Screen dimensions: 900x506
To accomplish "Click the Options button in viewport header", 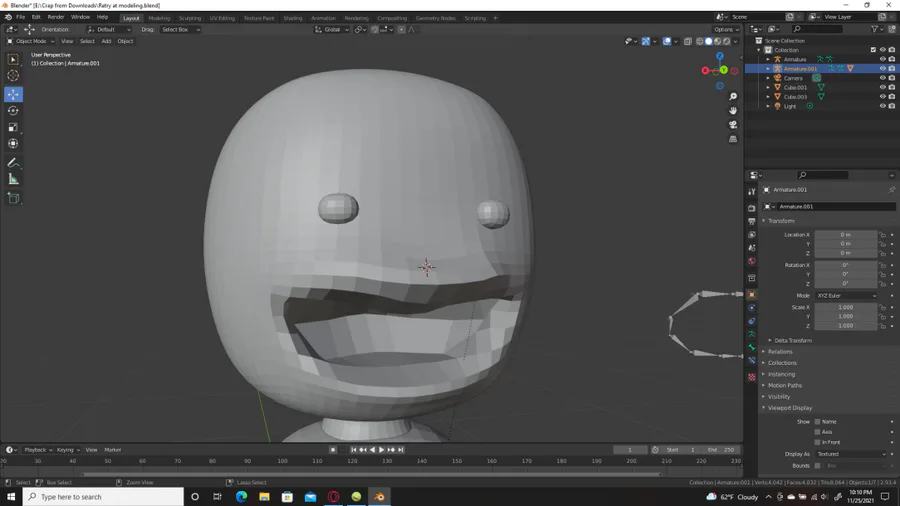I will [725, 29].
